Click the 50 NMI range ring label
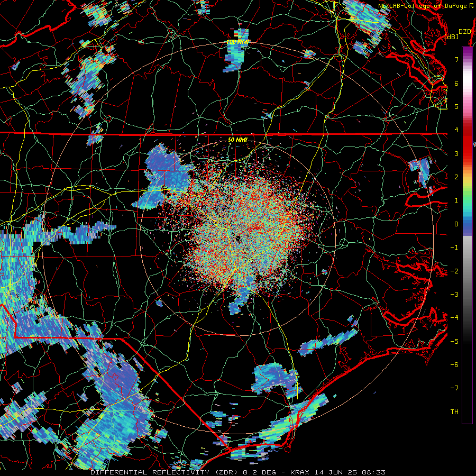Viewport: 476px width, 476px height. click(237, 140)
